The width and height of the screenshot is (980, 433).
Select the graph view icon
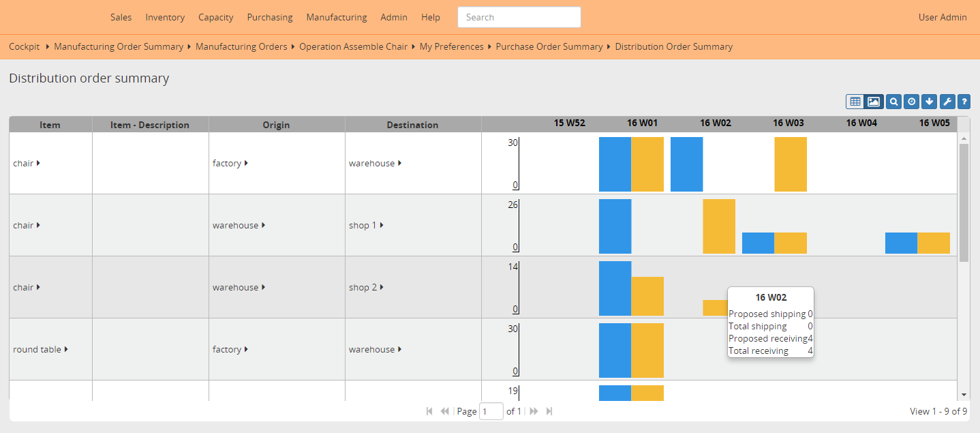tap(873, 101)
